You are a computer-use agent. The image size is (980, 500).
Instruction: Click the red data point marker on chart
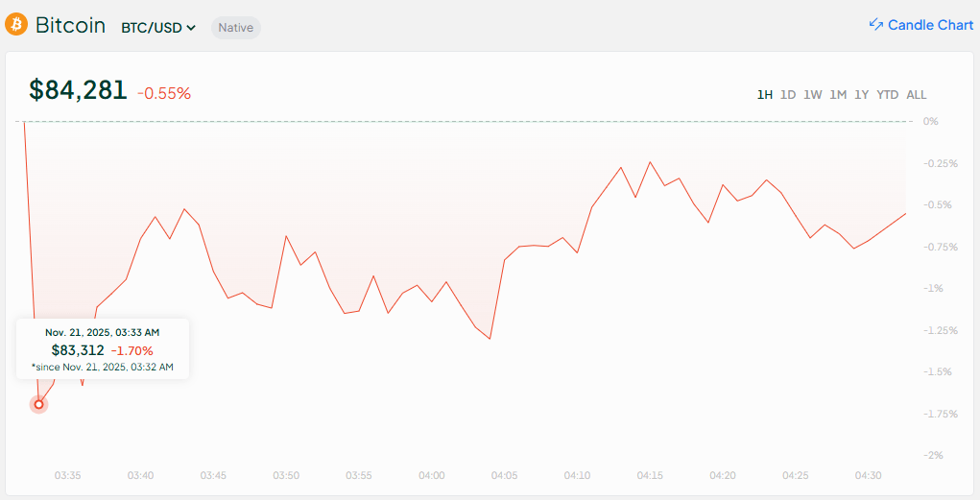pyautogui.click(x=39, y=404)
